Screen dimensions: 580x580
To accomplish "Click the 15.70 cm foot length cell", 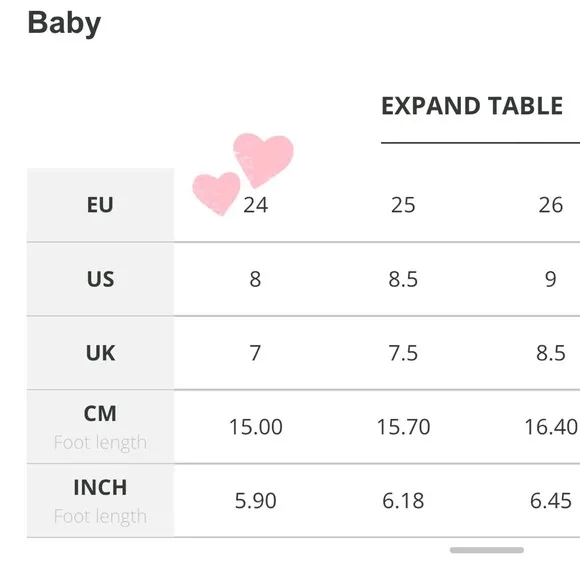I will [403, 426].
